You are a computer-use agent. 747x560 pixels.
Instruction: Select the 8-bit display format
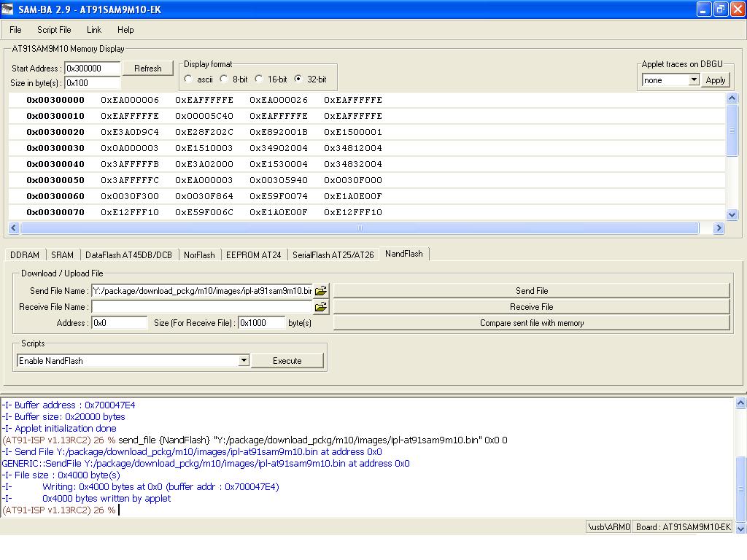pos(224,79)
